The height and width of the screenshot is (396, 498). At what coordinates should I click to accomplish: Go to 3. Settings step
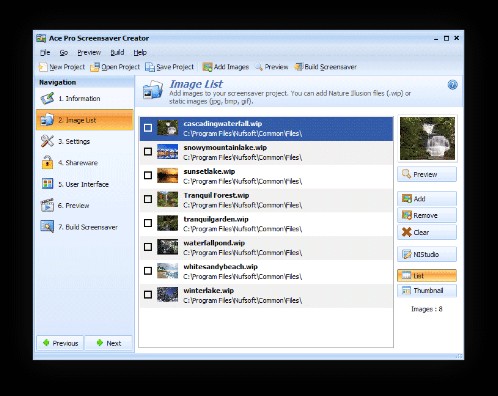point(85,141)
